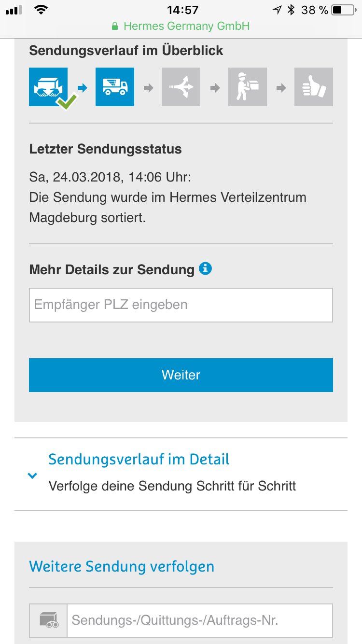This screenshot has height=644, width=362.
Task: Tap the battery indicator in status bar
Action: [343, 10]
